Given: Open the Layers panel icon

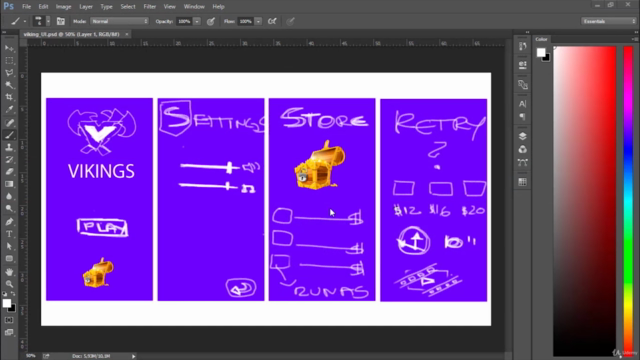Looking at the screenshot, I should [x=522, y=136].
